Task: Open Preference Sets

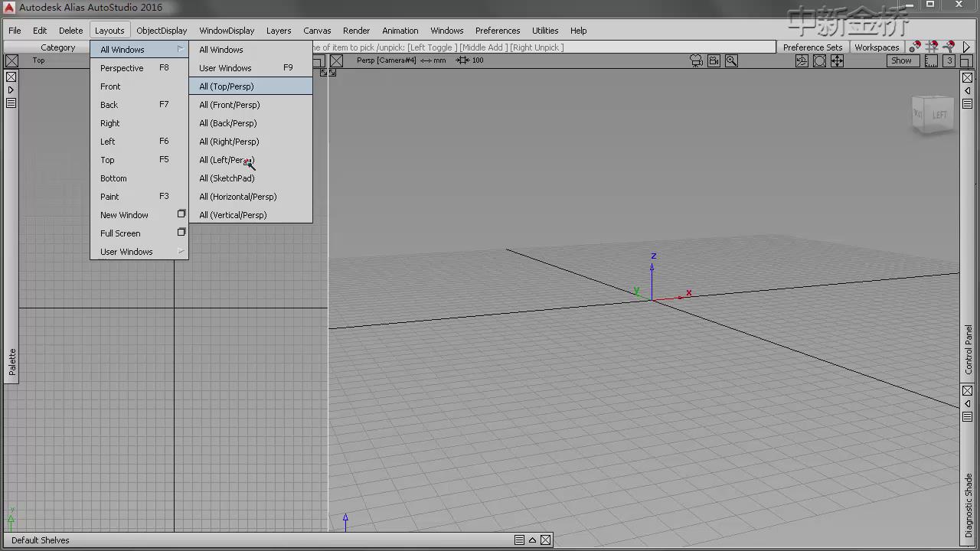Action: point(812,47)
